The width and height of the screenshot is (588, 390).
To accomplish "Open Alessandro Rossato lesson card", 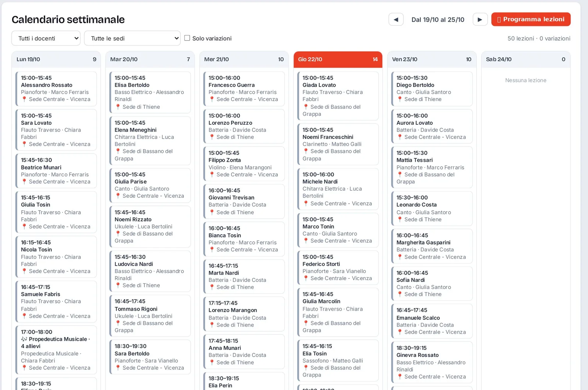I will (x=56, y=89).
